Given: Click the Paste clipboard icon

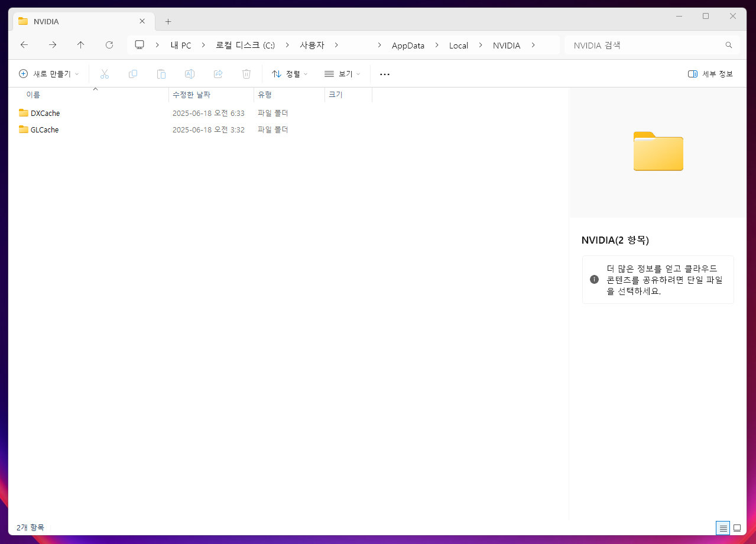Looking at the screenshot, I should click(x=161, y=74).
